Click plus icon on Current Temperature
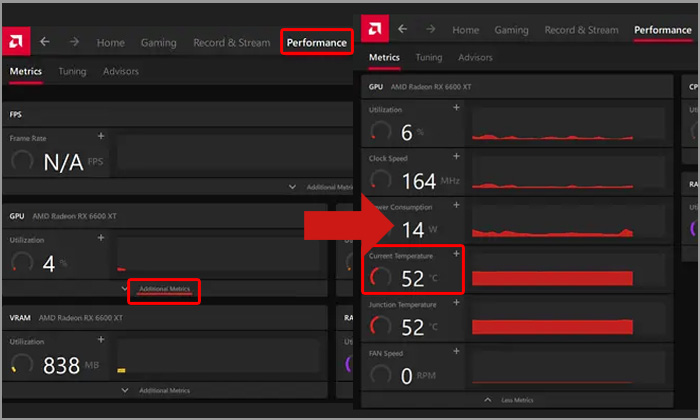Viewport: 700px width, 420px height. (456, 254)
